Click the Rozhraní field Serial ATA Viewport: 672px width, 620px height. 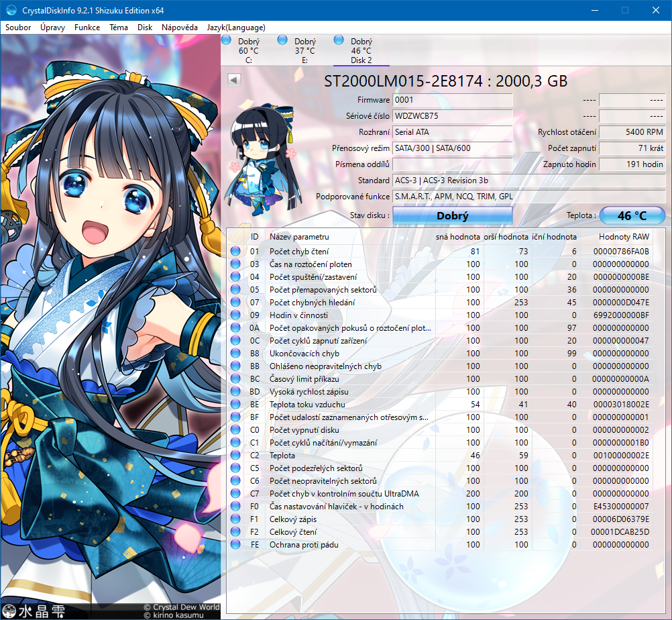(x=453, y=132)
